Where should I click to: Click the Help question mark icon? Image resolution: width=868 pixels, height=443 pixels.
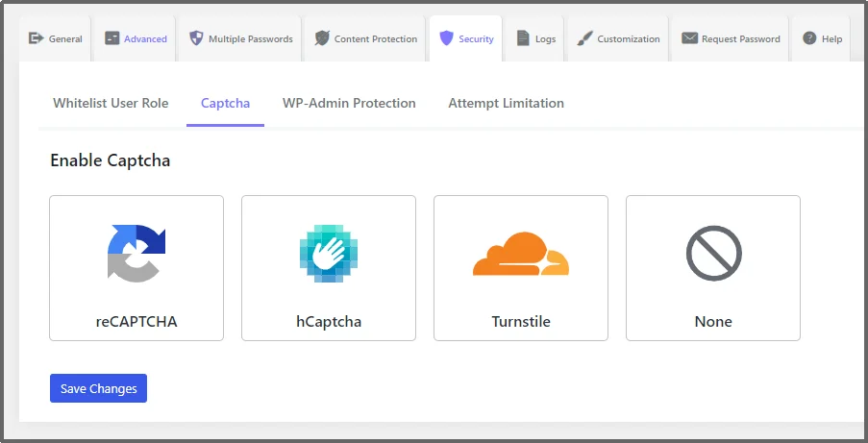click(x=809, y=38)
